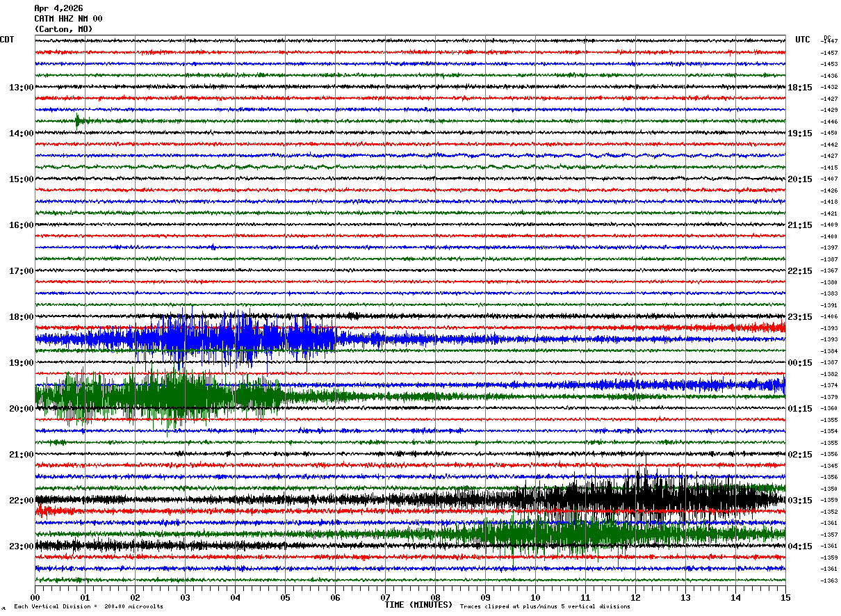
Task: Click the (Carton, MO) location label
Action: click(x=63, y=29)
